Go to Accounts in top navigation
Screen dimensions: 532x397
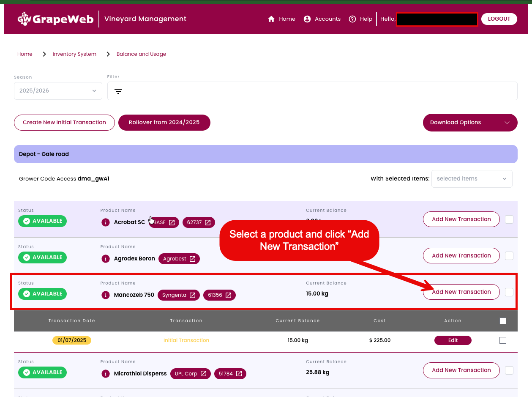[x=322, y=19]
